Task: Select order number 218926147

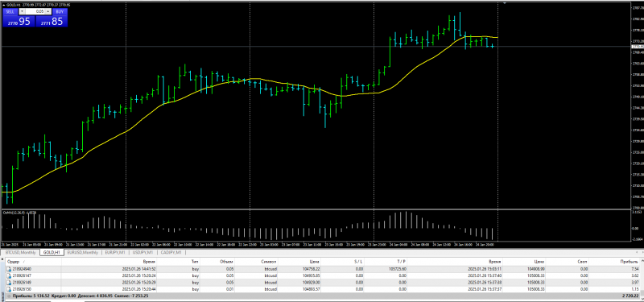Action: pos(23,275)
